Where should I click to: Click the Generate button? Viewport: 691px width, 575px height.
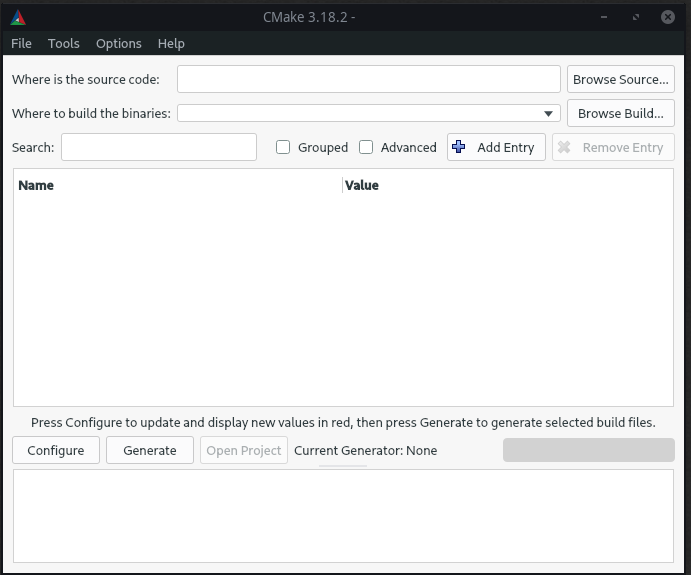150,450
